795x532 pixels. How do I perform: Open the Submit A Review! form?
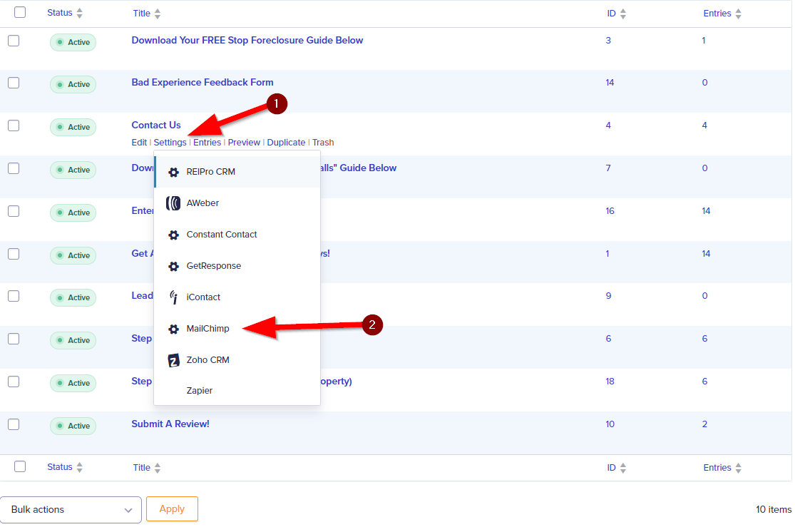pos(170,424)
